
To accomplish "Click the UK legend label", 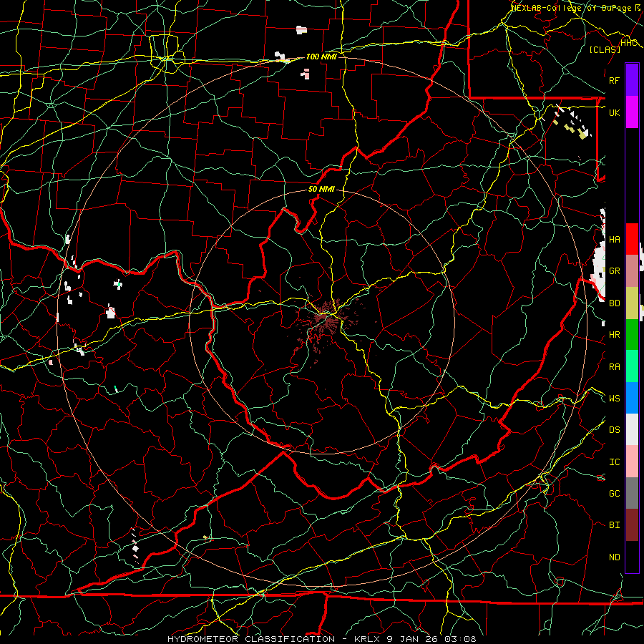I will [x=615, y=112].
